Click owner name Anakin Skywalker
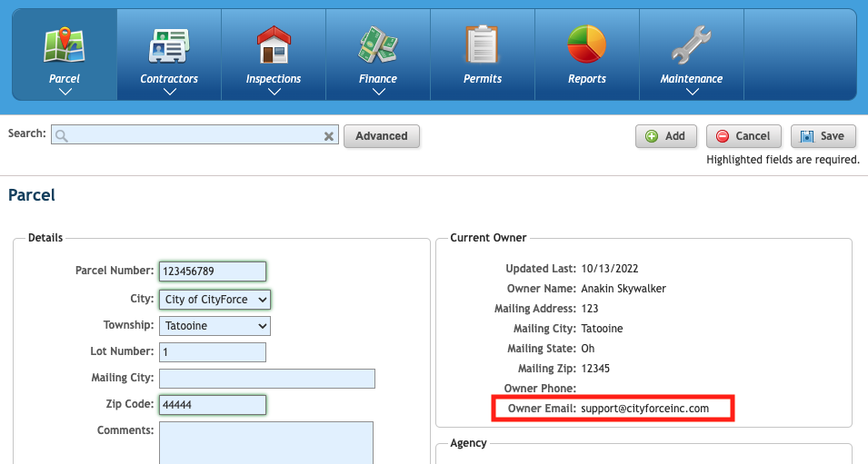The image size is (868, 464). pos(624,289)
